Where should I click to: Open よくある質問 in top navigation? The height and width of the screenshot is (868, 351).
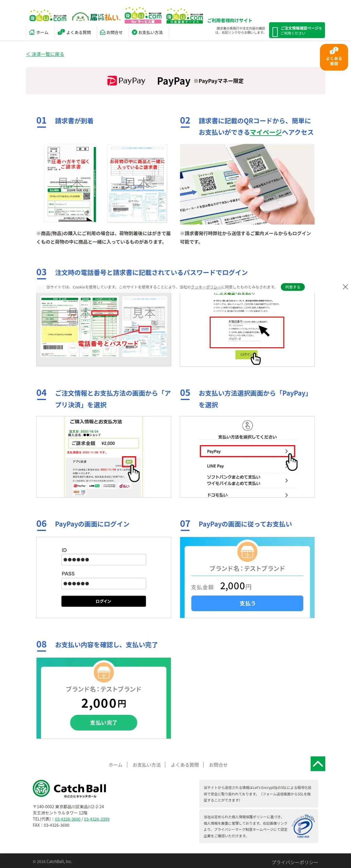point(74,32)
